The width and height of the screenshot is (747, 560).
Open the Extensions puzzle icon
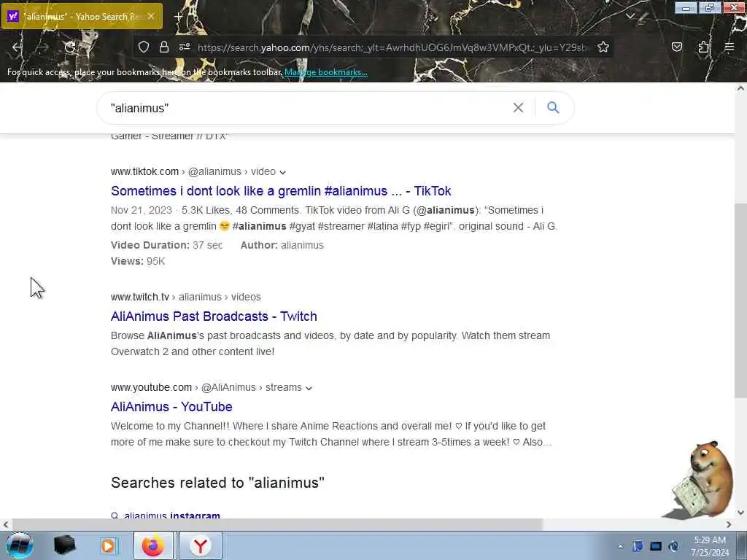703,47
